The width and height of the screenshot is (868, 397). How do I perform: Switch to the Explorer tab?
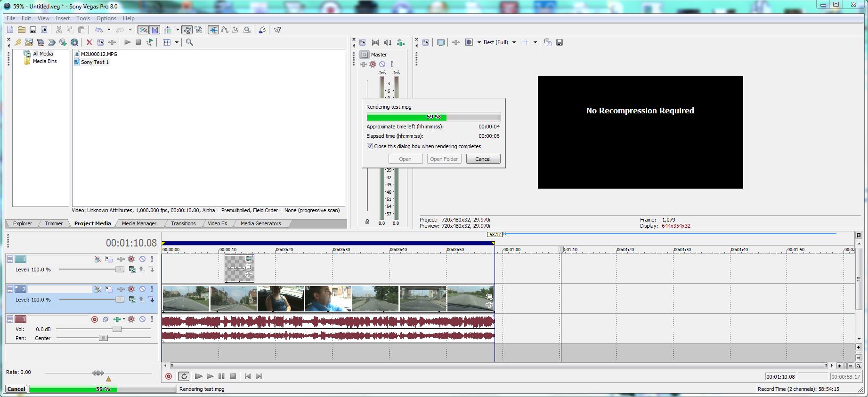tap(23, 223)
